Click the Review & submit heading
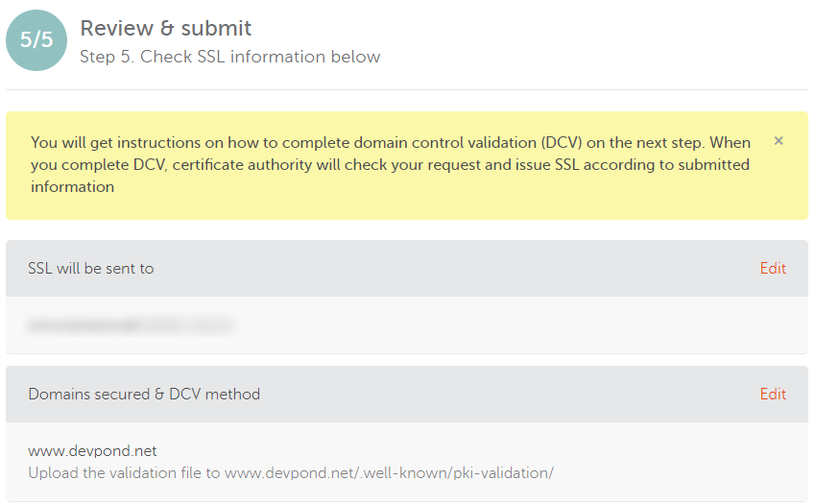The image size is (815, 504). pyautogui.click(x=166, y=29)
